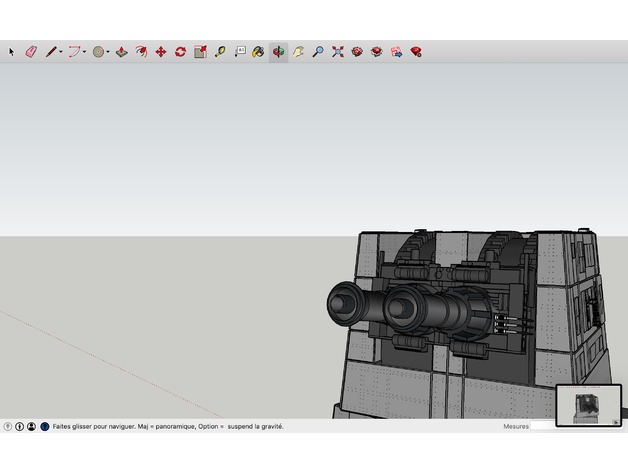Click the credits info status icon
The image size is (628, 472).
(19, 427)
